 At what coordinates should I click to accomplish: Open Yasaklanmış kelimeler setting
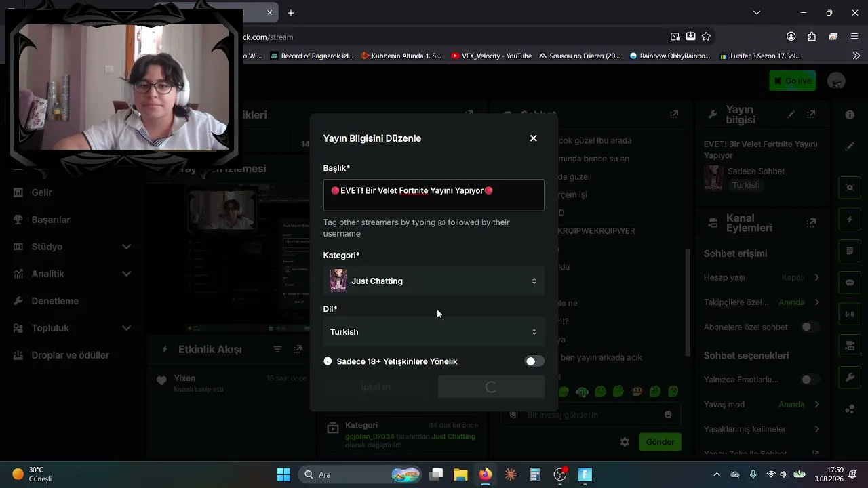pos(762,429)
